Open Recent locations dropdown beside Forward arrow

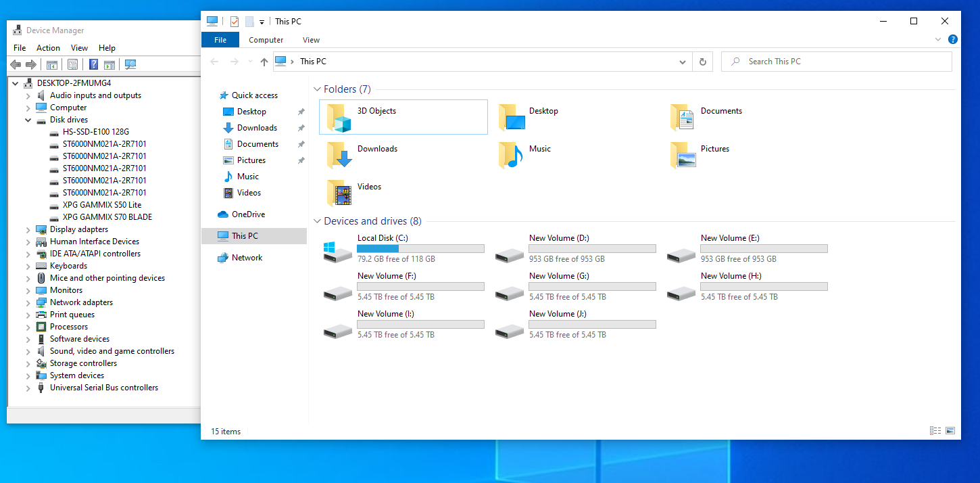pyautogui.click(x=250, y=62)
